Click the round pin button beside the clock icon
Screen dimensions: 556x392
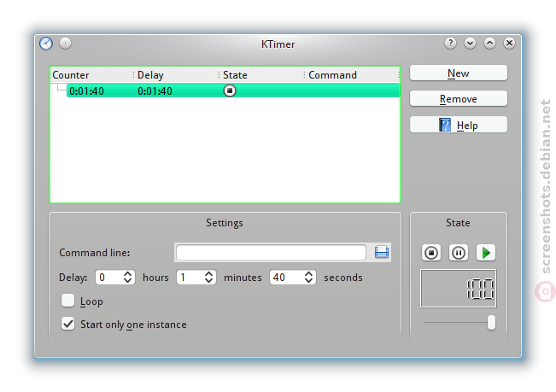point(65,44)
